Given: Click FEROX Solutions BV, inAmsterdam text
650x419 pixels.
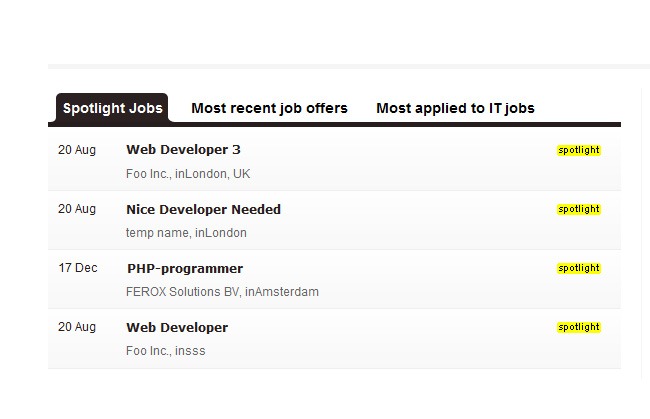Looking at the screenshot, I should click(x=222, y=292).
